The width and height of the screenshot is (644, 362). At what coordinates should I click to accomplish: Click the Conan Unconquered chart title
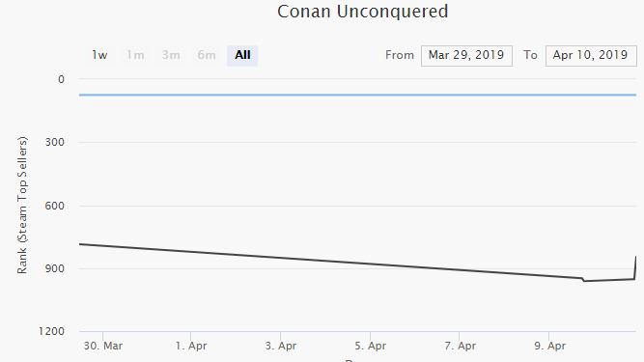point(362,12)
